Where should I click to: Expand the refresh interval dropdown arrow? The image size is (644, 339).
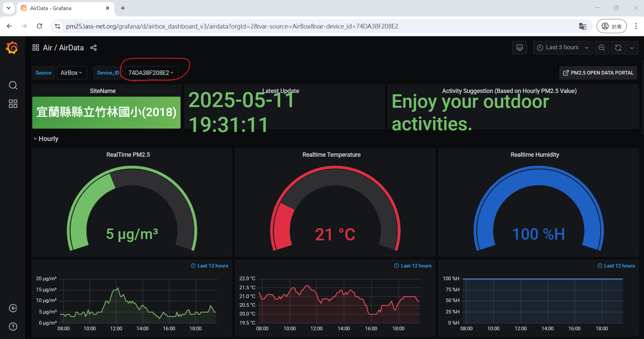(x=632, y=48)
